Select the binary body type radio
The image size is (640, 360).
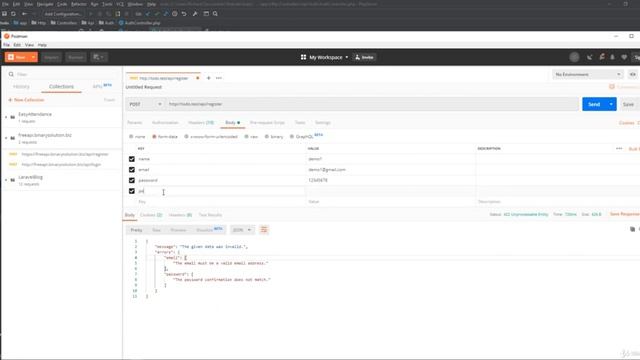coord(267,137)
